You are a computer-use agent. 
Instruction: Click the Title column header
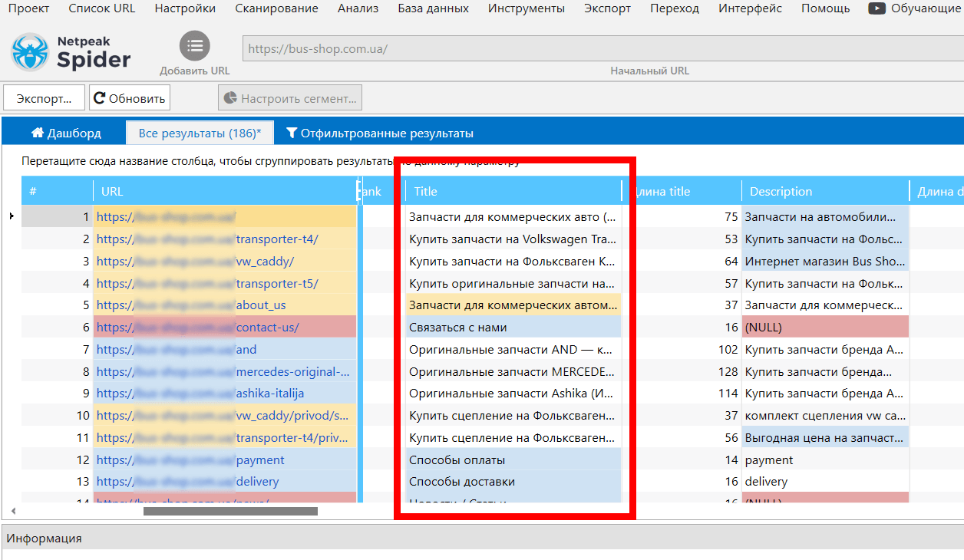tap(513, 191)
